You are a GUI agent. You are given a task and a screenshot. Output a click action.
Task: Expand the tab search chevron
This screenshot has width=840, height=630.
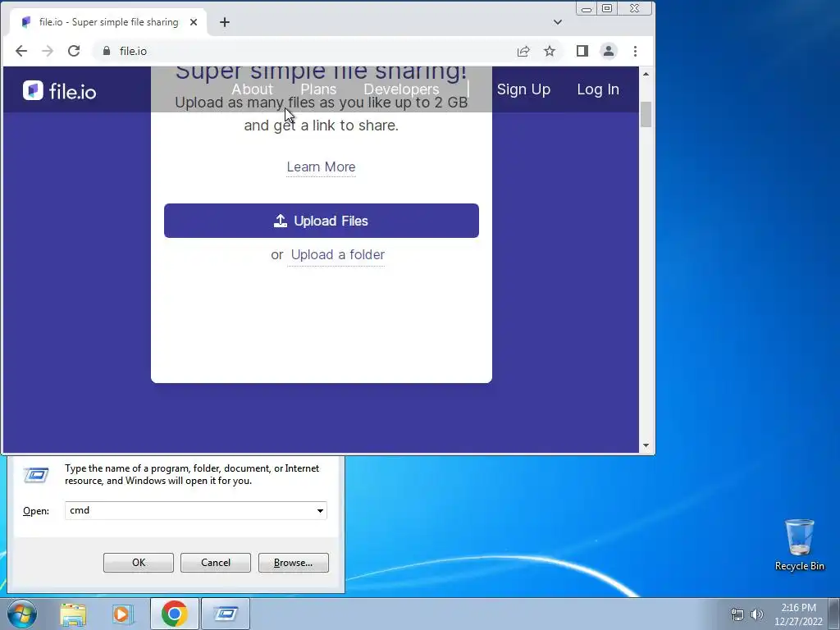pyautogui.click(x=558, y=22)
